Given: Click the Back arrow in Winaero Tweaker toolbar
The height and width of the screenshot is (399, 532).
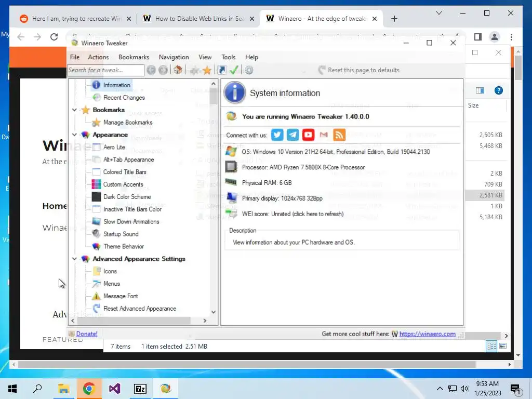Looking at the screenshot, I should coord(151,70).
